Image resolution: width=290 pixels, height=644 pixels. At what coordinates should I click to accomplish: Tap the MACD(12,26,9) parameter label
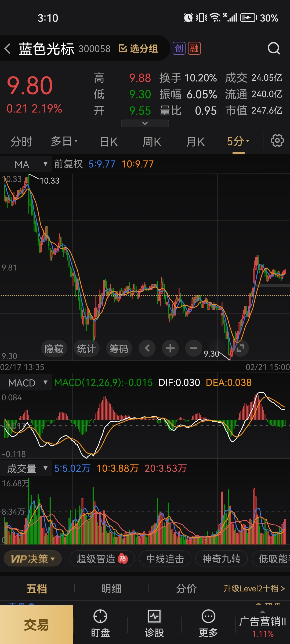click(103, 382)
